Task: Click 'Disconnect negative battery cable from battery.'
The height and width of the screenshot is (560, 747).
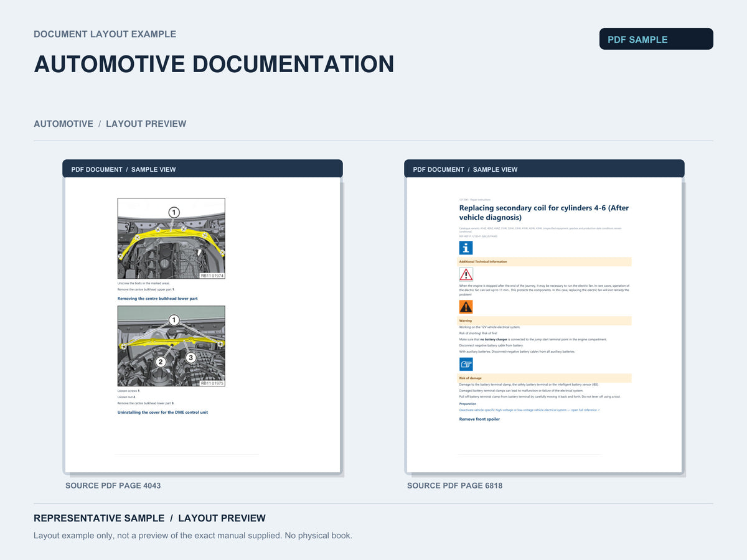Action: pyautogui.click(x=491, y=345)
